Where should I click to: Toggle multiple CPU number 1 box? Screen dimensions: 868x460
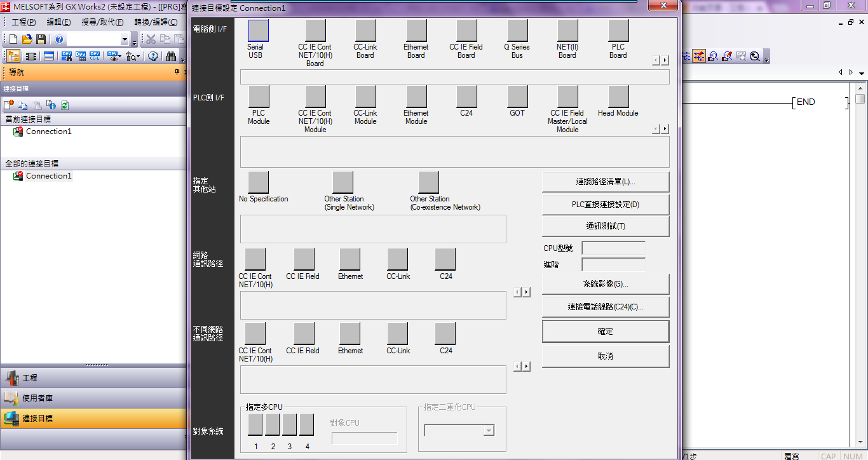point(255,424)
